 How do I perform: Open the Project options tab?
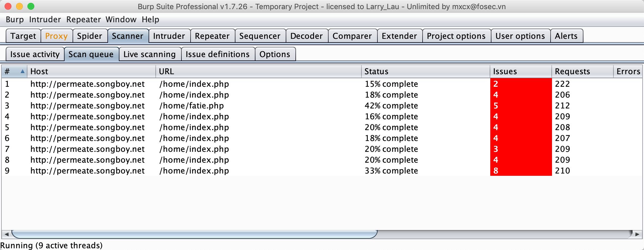coord(456,36)
